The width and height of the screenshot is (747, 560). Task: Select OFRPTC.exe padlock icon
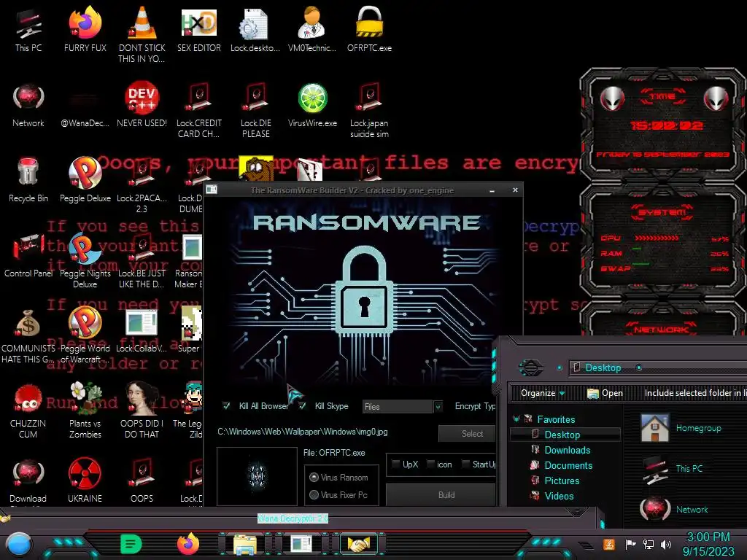coord(369,29)
